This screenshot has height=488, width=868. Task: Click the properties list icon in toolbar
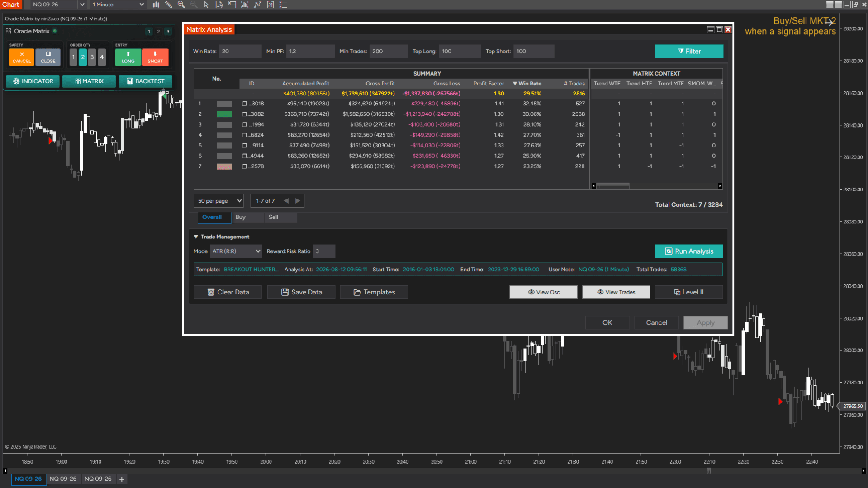click(283, 5)
